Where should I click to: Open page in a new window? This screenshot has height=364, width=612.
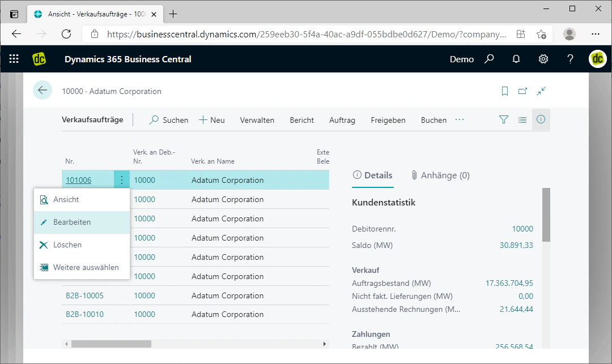pos(522,91)
